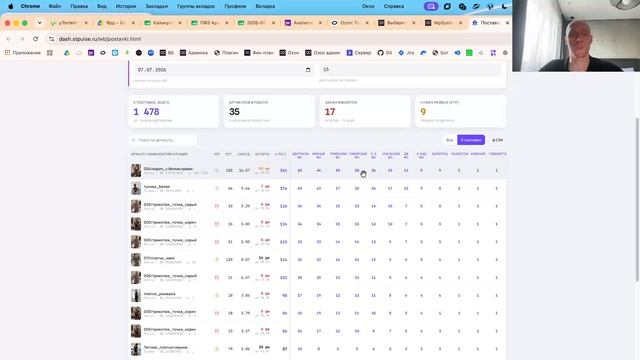Viewport: 640px width, 360px height.
Task: Open the Apple menu
Action: point(11,6)
